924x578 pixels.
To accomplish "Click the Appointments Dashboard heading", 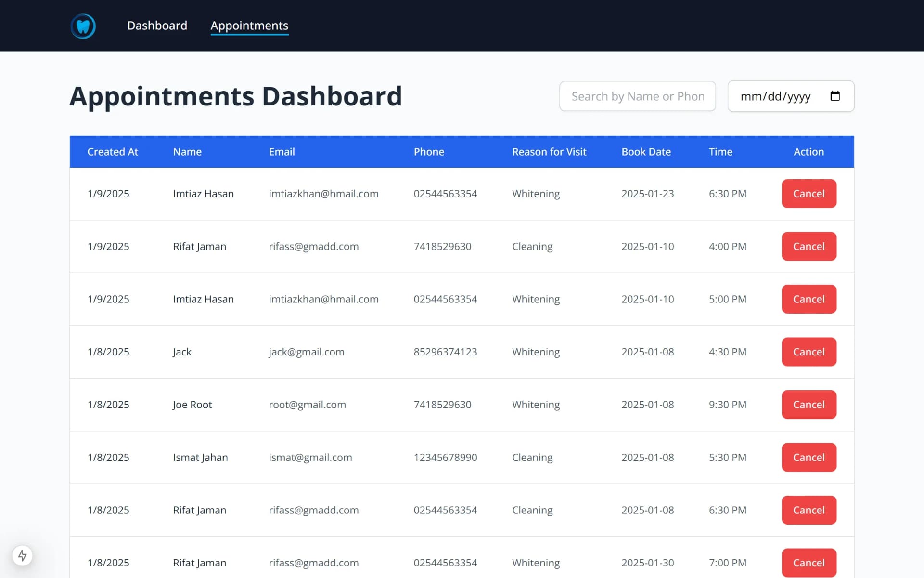I will (236, 96).
